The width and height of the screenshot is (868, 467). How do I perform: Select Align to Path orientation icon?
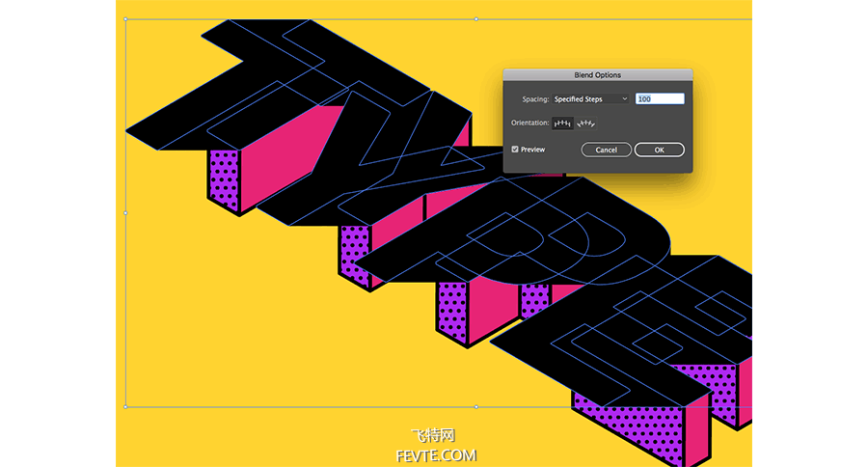pyautogui.click(x=586, y=124)
